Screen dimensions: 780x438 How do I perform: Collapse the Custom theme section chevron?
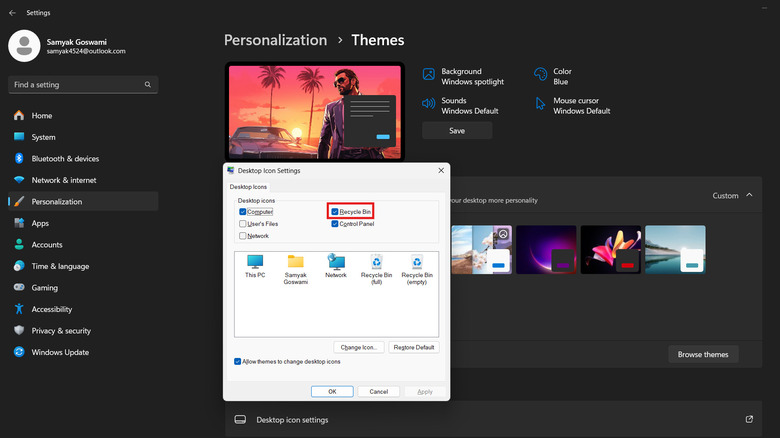pyautogui.click(x=750, y=196)
